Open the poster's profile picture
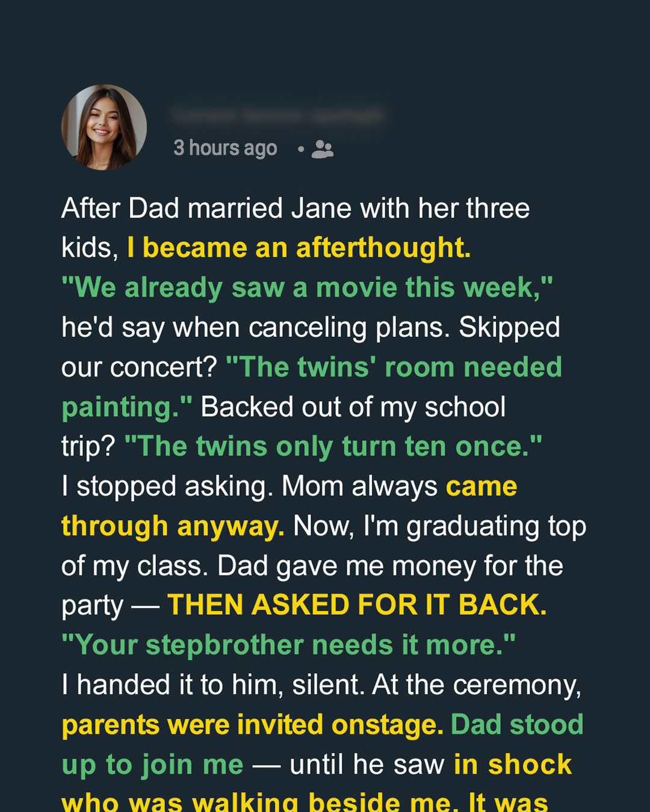The height and width of the screenshot is (812, 650). click(104, 127)
